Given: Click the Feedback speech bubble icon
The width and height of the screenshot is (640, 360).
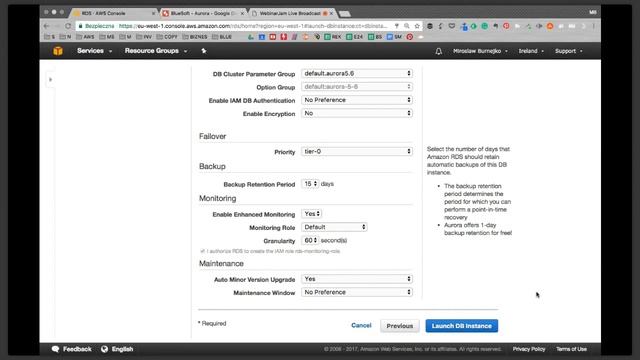Looking at the screenshot, I should point(56,349).
